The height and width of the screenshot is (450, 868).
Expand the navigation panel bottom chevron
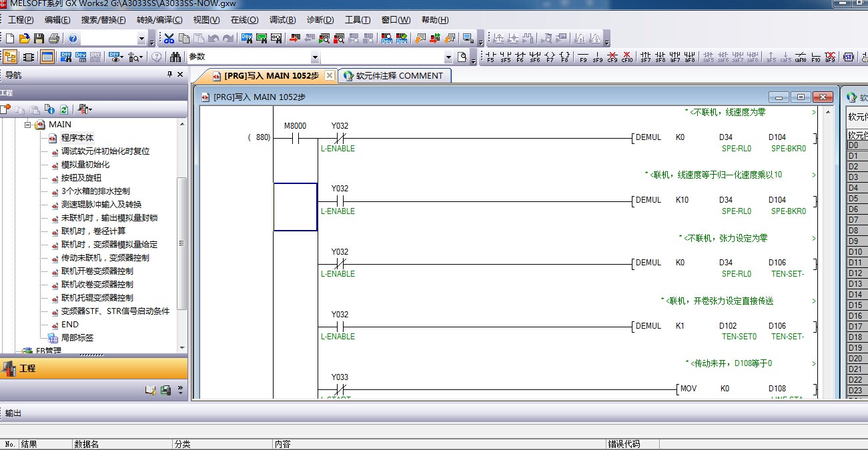click(x=181, y=391)
